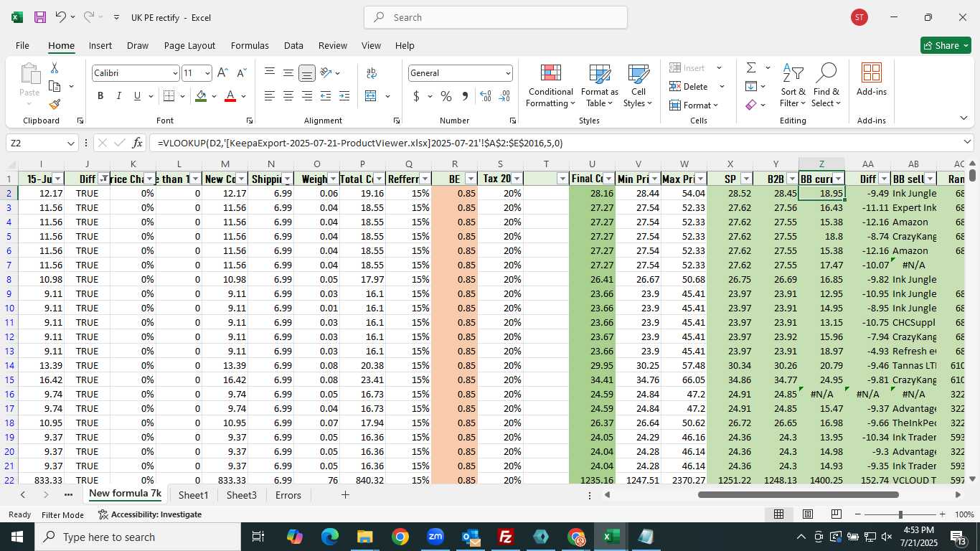Viewport: 980px width, 551px height.
Task: Click the zoom slider handle
Action: pos(900,514)
